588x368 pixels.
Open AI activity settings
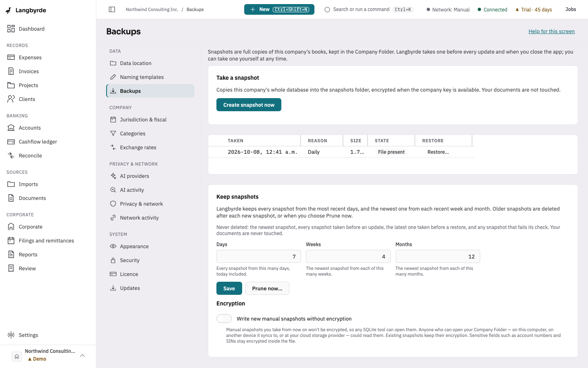pos(150,190)
